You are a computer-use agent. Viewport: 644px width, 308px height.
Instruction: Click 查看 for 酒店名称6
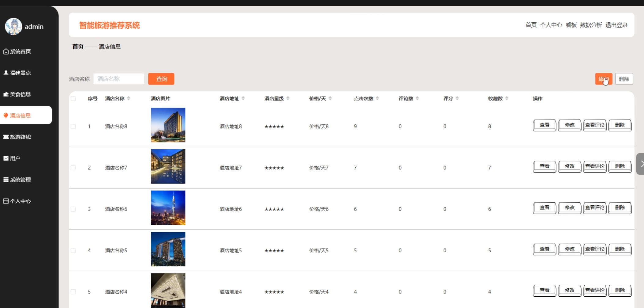pos(545,208)
